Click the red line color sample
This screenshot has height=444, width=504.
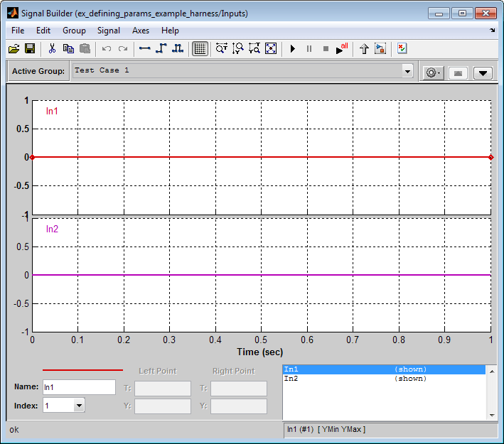click(x=82, y=370)
